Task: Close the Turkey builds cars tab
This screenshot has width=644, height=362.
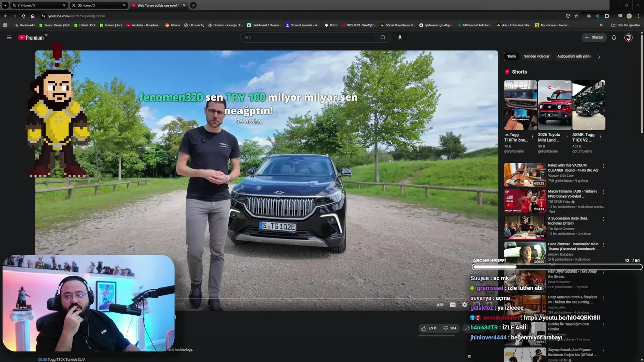Action: pyautogui.click(x=184, y=5)
